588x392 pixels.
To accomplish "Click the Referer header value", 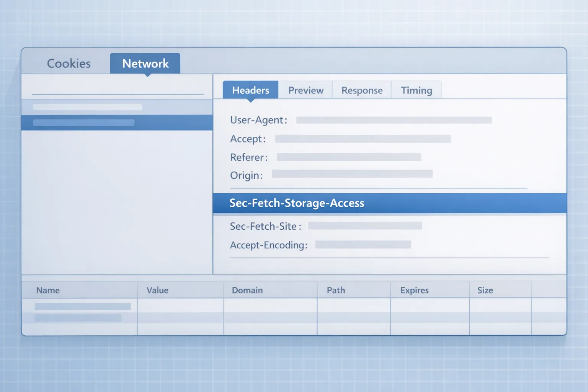I will pos(349,157).
